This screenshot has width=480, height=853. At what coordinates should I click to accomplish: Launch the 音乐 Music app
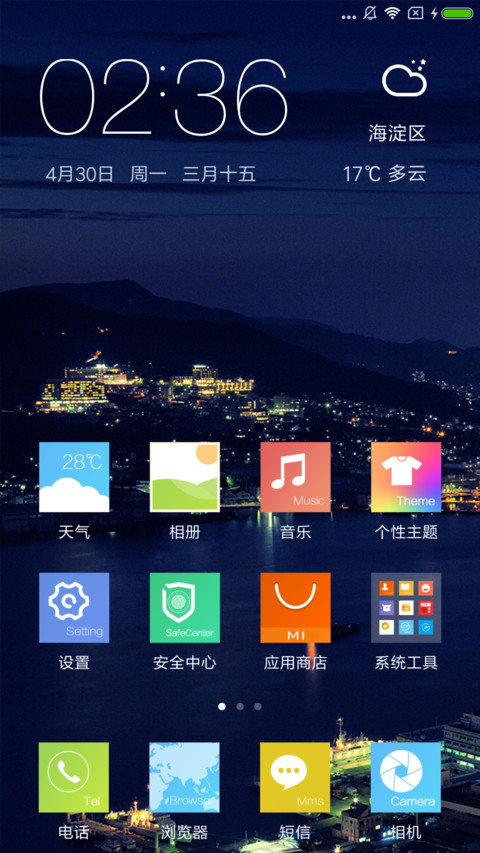(x=296, y=477)
